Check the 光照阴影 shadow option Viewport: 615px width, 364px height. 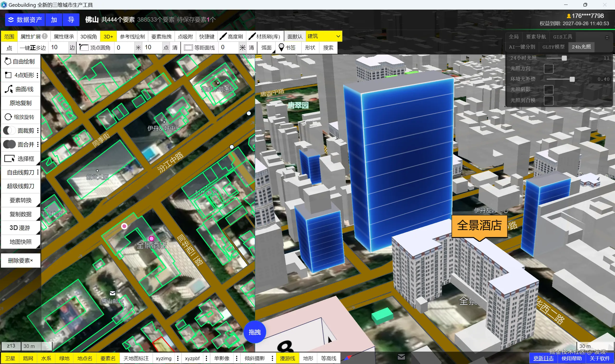point(548,90)
